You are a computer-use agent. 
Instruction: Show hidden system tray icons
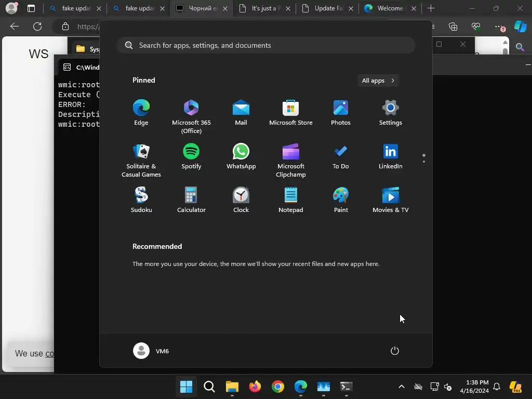(x=402, y=387)
